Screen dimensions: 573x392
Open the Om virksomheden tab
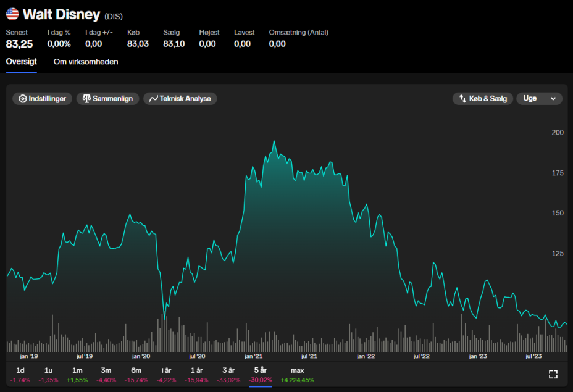coord(86,62)
